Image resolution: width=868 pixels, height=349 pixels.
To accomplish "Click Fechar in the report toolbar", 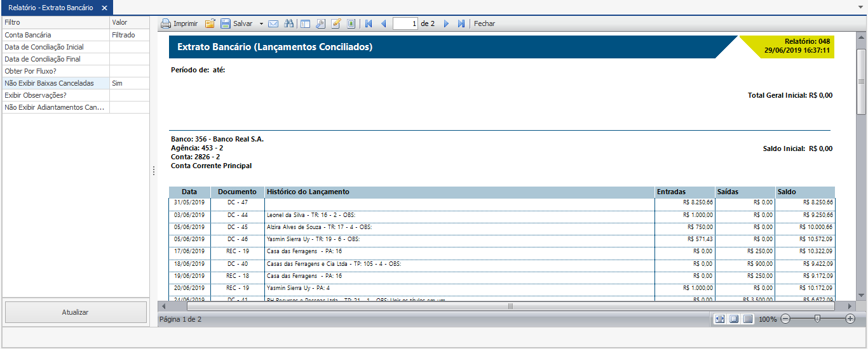I will coord(484,24).
